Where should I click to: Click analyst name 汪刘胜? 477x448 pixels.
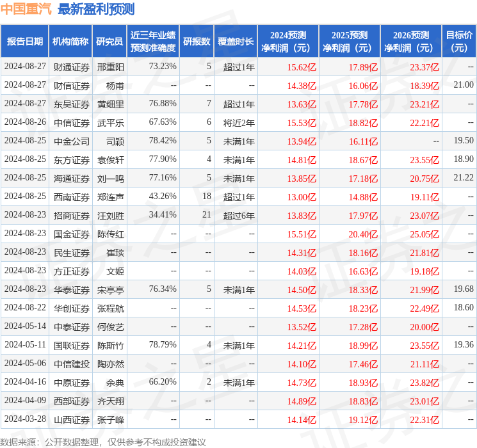(111, 216)
